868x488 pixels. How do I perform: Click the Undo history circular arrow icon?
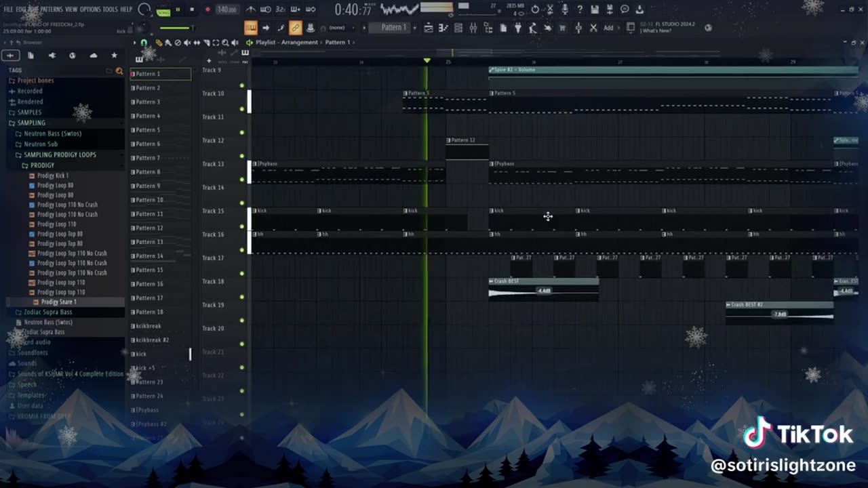point(535,9)
